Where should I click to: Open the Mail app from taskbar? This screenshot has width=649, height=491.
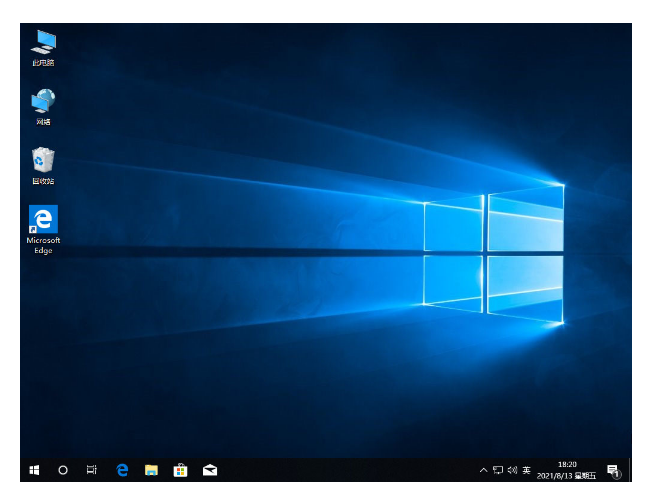[210, 469]
